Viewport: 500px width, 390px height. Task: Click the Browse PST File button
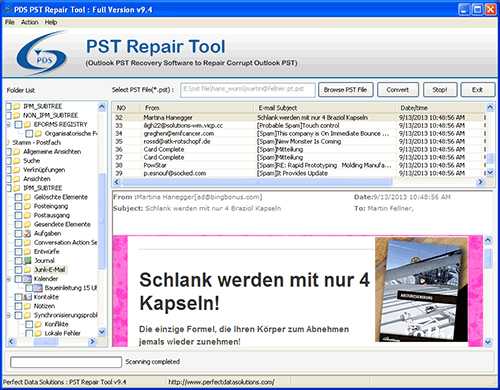click(346, 90)
